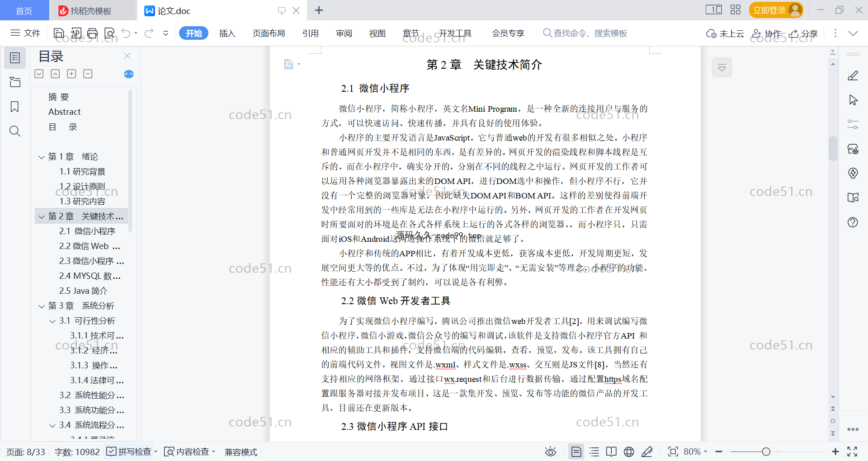Image resolution: width=868 pixels, height=461 pixels.
Task: Click the smart outline blue icon
Action: tap(129, 74)
